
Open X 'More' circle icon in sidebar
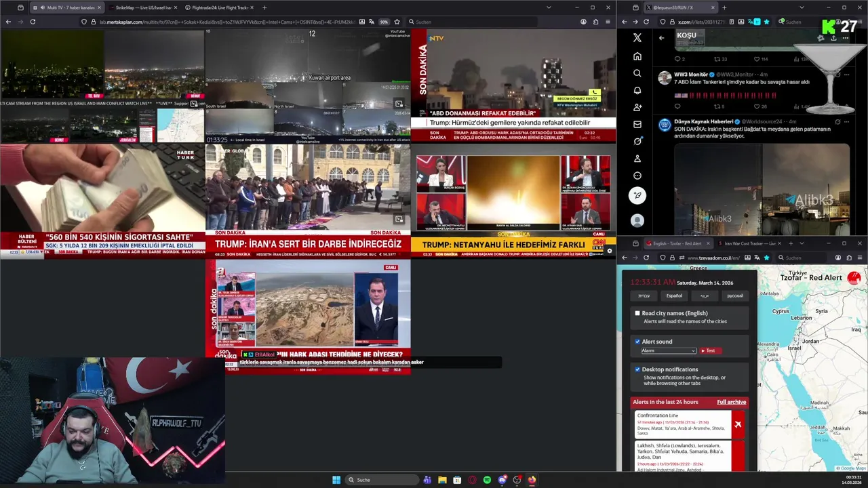pos(637,176)
